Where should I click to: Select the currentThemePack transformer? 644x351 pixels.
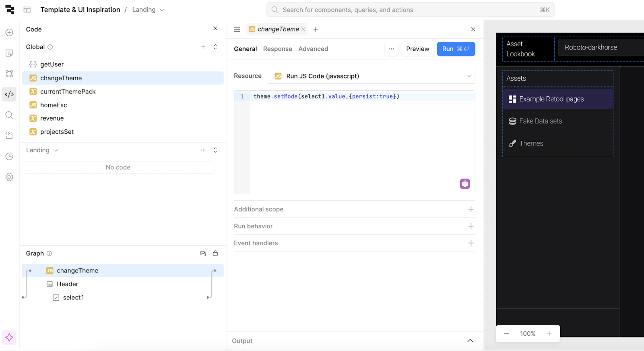pyautogui.click(x=123, y=91)
